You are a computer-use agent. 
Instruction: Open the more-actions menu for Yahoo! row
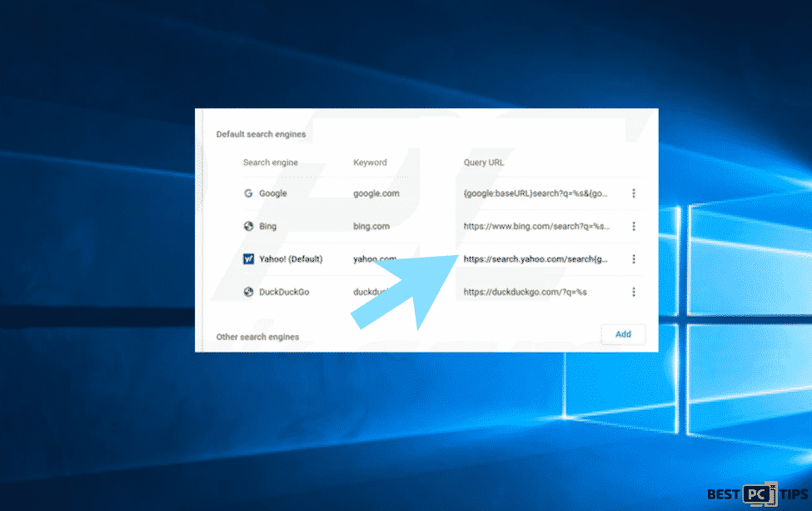pos(633,259)
